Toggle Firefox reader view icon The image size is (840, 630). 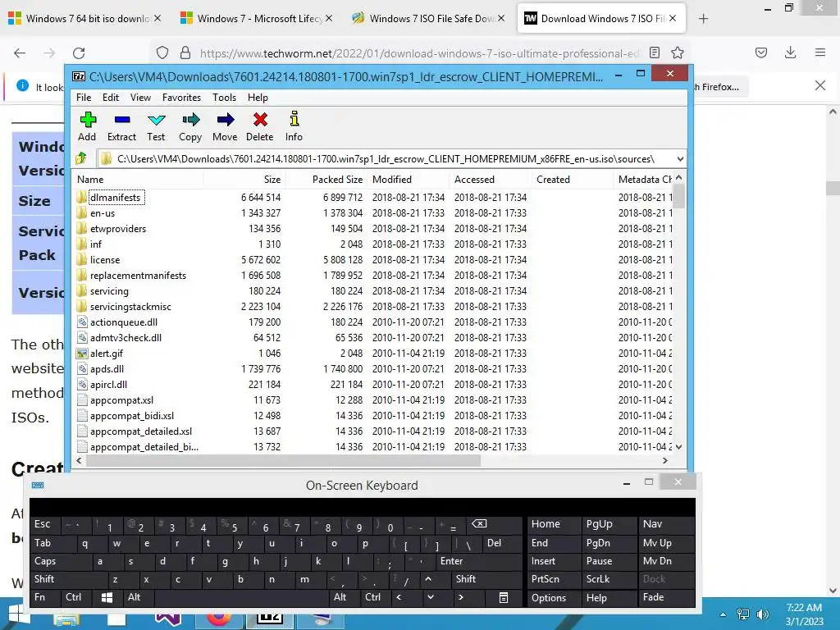[x=654, y=52]
